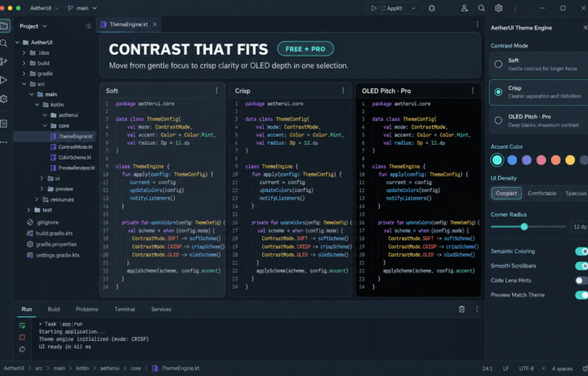Screen dimensions: 588x376
Task: Select OLED Pitch Pro contrast radio
Action: 498,120
